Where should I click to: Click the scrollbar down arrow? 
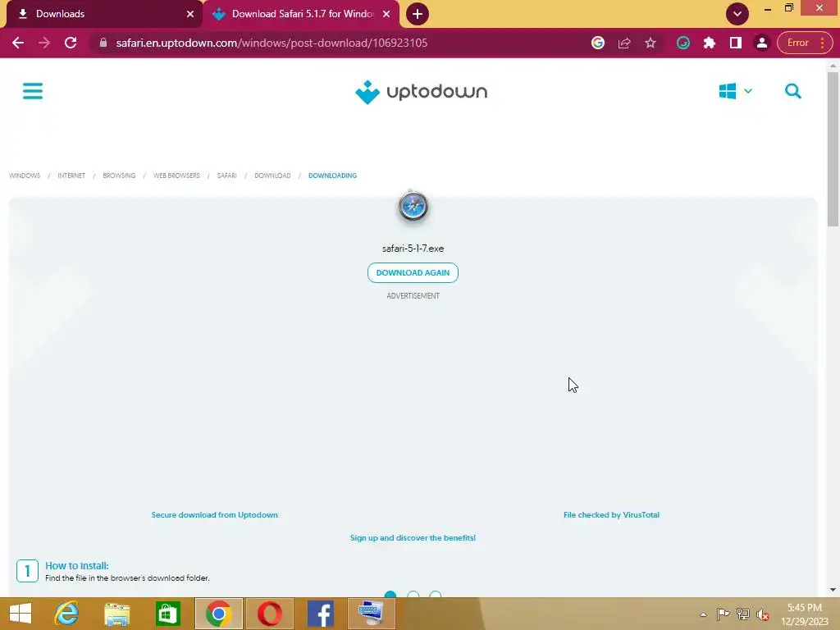(x=833, y=590)
